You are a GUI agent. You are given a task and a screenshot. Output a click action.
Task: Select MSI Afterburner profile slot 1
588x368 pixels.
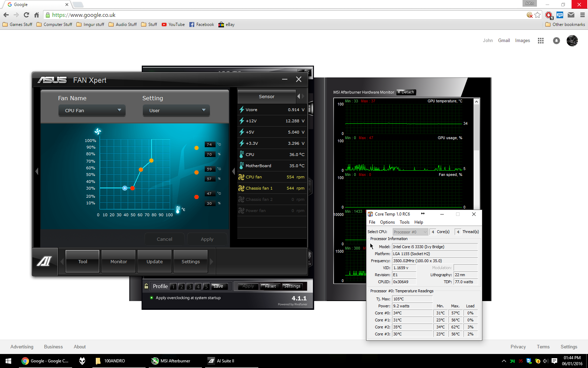[173, 286]
